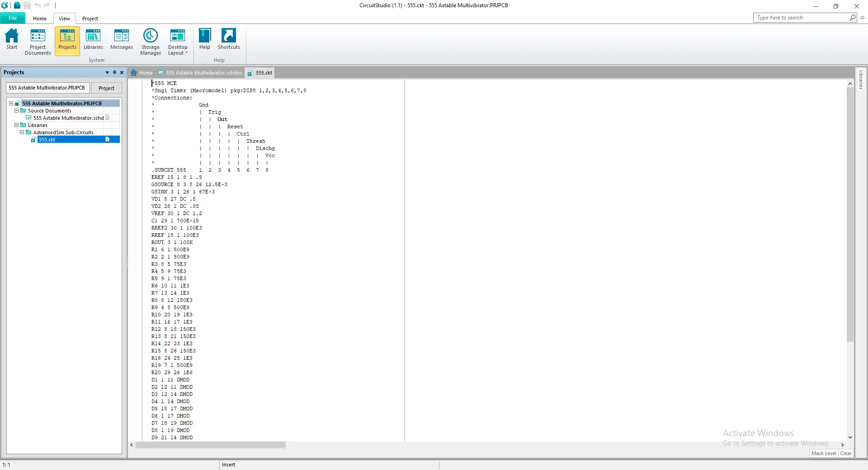The image size is (868, 470).
Task: Open the Projects panel options dropdown arrow
Action: point(107,72)
